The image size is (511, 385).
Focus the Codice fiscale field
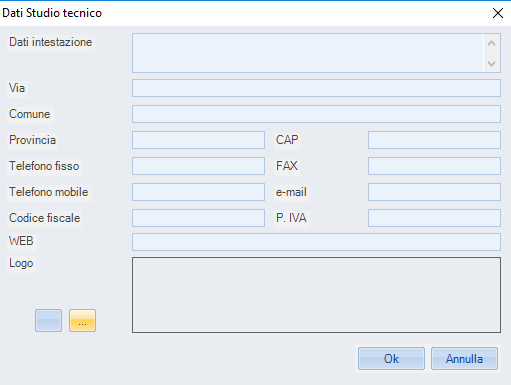pyautogui.click(x=198, y=218)
